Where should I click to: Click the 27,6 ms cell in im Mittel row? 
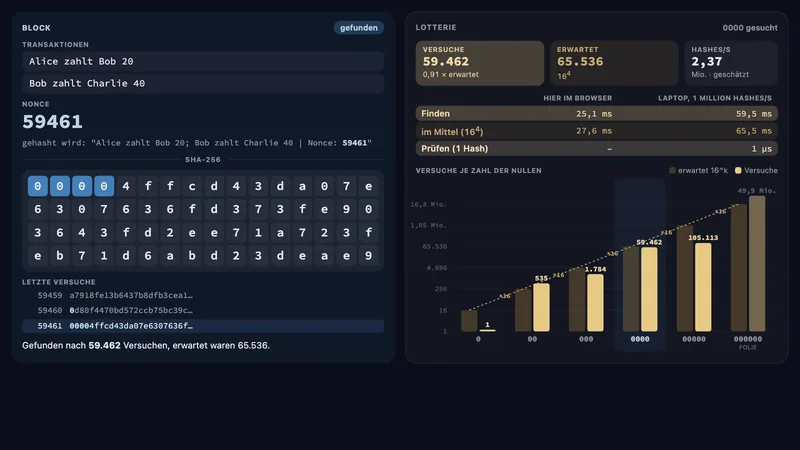[x=594, y=131]
